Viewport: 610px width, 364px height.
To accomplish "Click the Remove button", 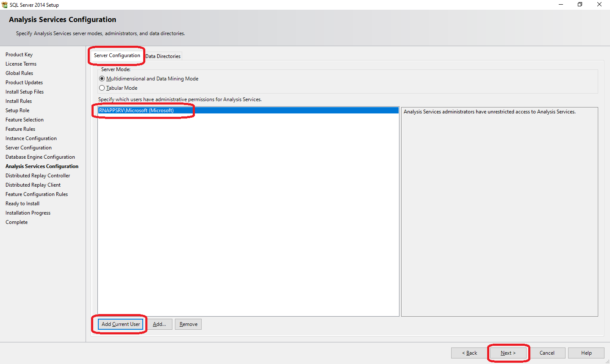I will point(188,324).
